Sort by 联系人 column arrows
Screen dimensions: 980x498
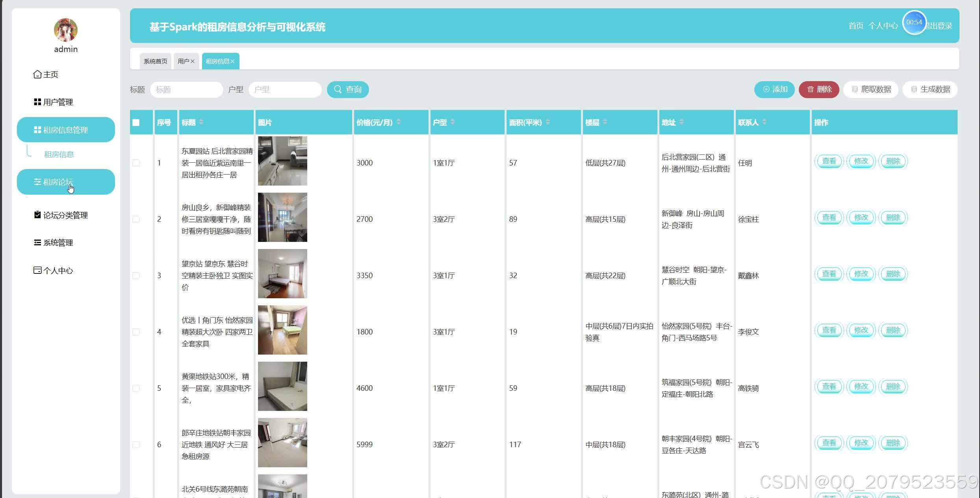[x=764, y=122]
